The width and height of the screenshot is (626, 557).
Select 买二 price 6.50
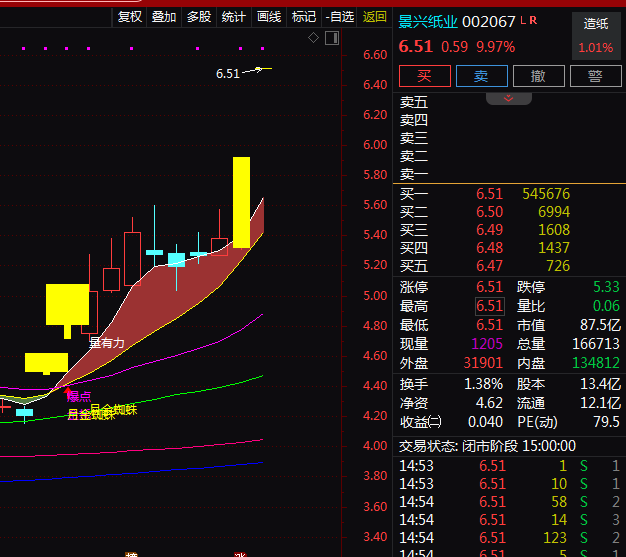click(x=489, y=212)
